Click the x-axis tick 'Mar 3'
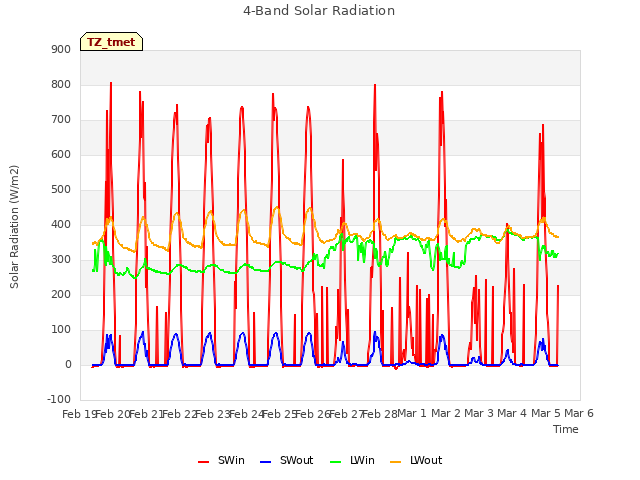640x480 pixels. click(x=479, y=413)
